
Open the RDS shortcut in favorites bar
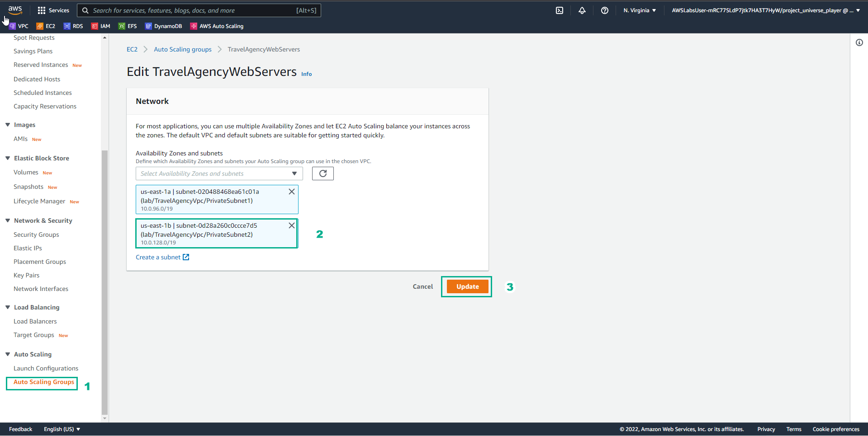coord(73,26)
